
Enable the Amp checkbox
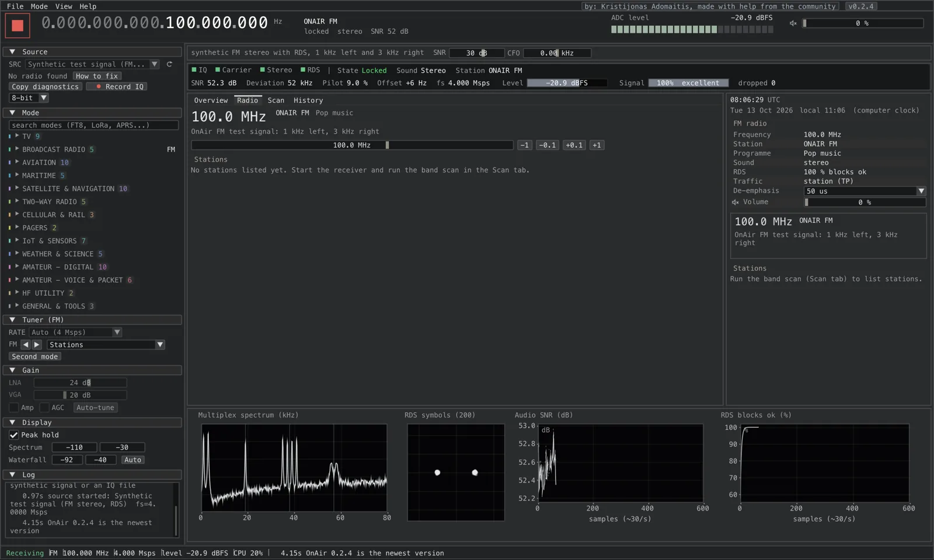[13, 408]
